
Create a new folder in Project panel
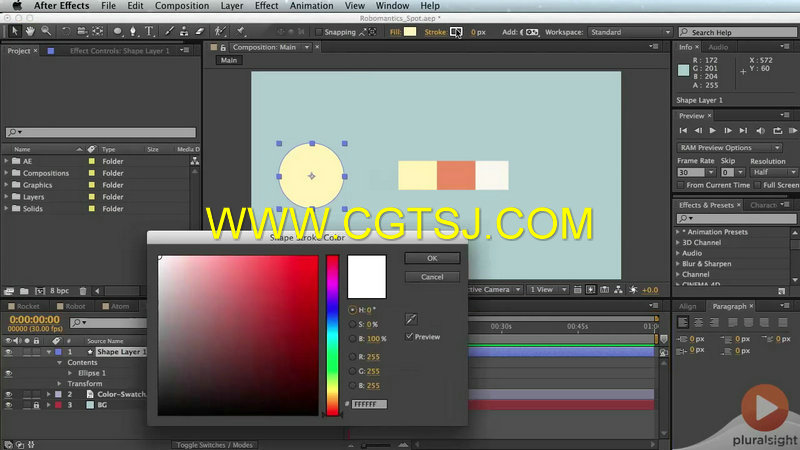click(24, 291)
